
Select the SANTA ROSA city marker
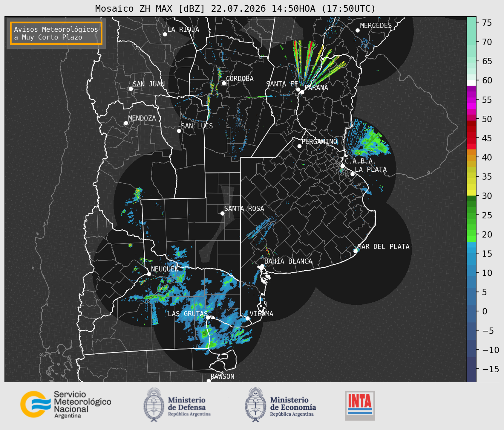pos(222,213)
